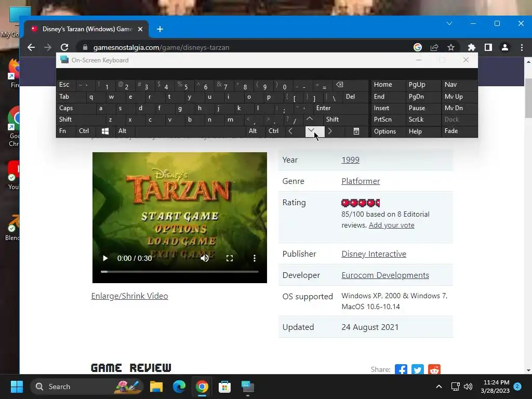Image resolution: width=532 pixels, height=399 pixels.
Task: Reload the gamesnostalgia page
Action: click(64, 47)
